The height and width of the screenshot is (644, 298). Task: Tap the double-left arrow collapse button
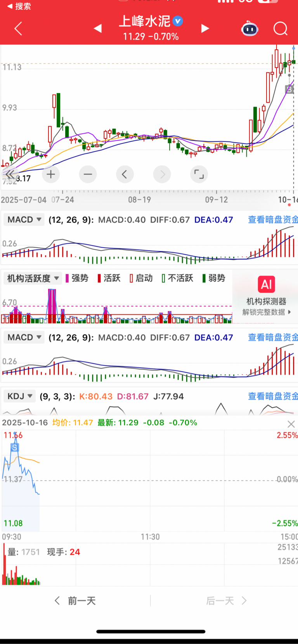coord(10,174)
